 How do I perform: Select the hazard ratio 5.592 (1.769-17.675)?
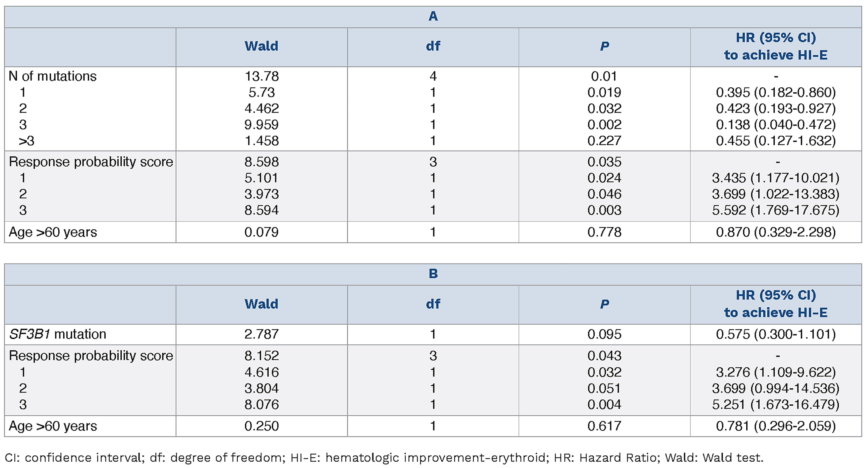776,210
